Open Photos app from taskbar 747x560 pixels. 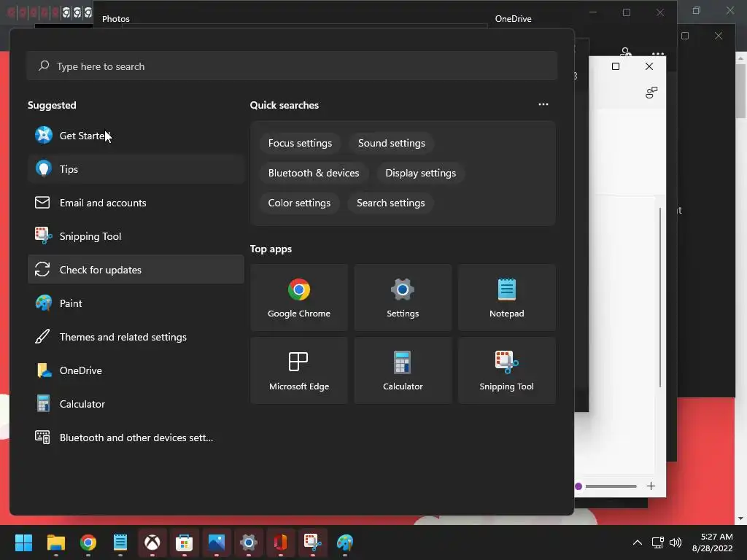pyautogui.click(x=216, y=542)
